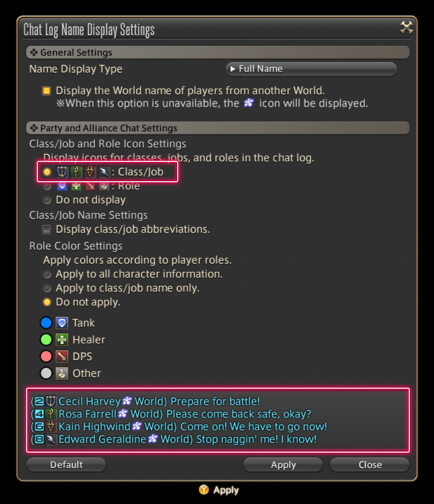Click the world flower icon in the note

pyautogui.click(x=248, y=103)
